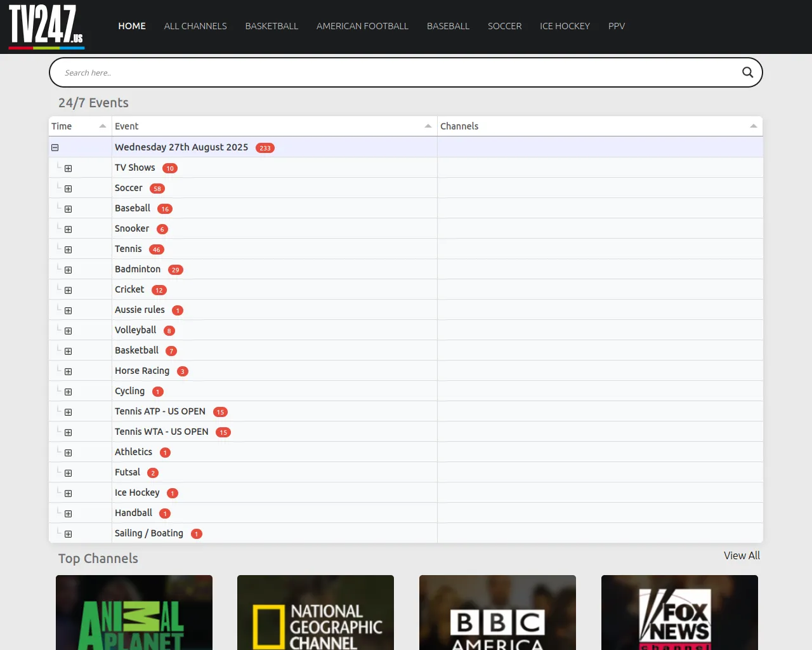The image size is (812, 650).
Task: Click the Cricket event label
Action: coord(129,289)
